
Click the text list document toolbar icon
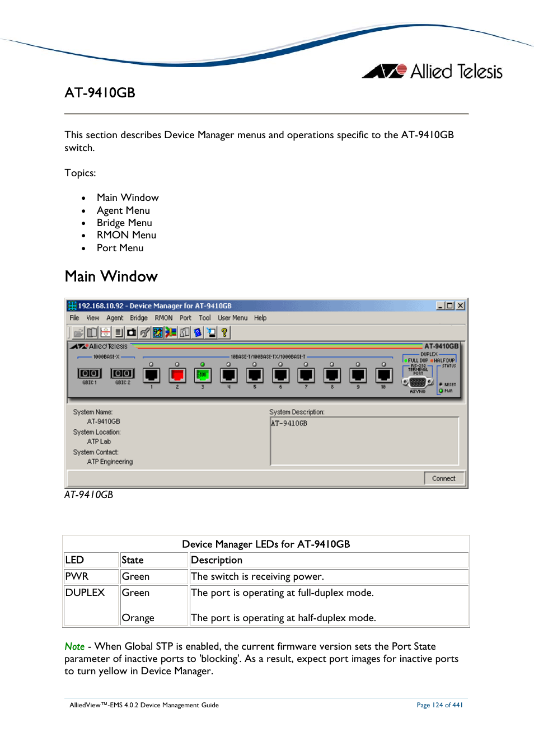coord(119,332)
